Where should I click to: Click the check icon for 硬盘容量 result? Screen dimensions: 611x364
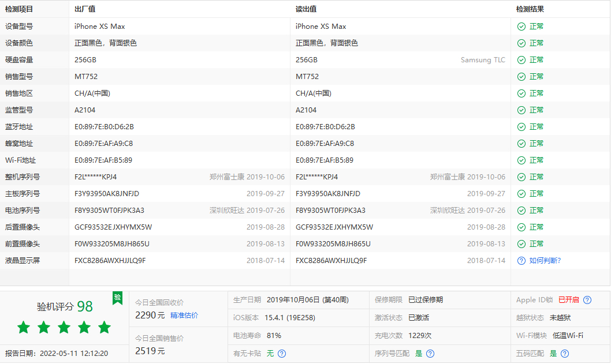(x=520, y=59)
